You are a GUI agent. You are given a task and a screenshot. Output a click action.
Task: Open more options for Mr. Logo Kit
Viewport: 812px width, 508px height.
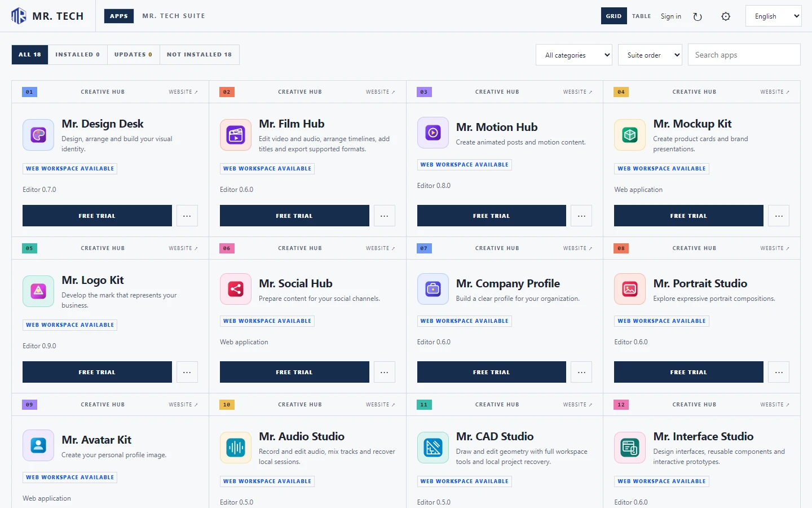[x=187, y=372]
